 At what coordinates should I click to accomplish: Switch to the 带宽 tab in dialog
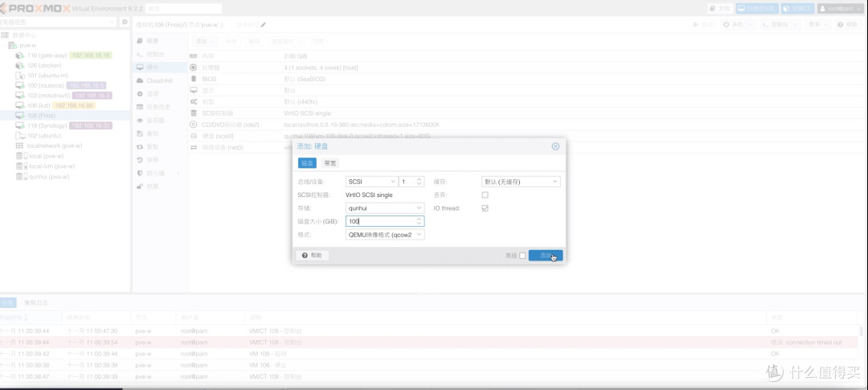pyautogui.click(x=330, y=163)
